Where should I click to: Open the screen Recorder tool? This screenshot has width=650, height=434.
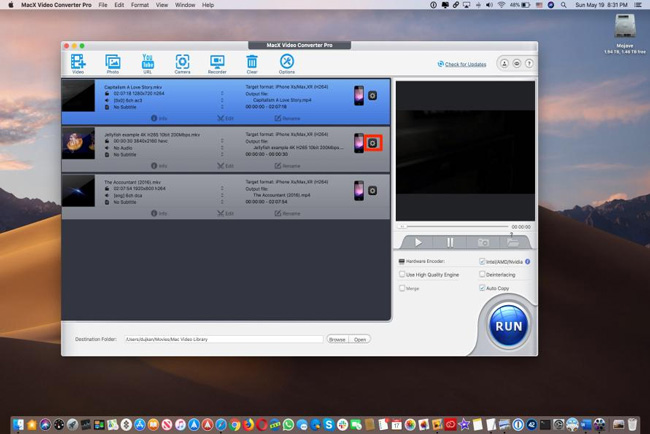coord(217,63)
